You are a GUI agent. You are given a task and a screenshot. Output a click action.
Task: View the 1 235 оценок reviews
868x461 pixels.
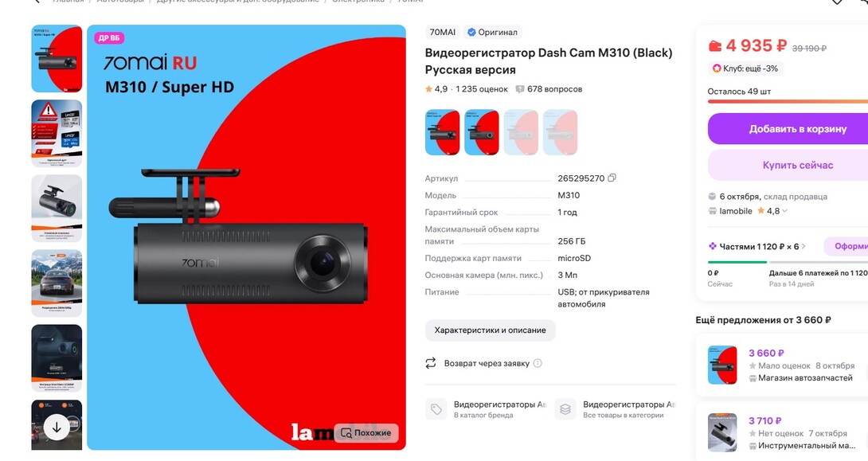point(482,89)
